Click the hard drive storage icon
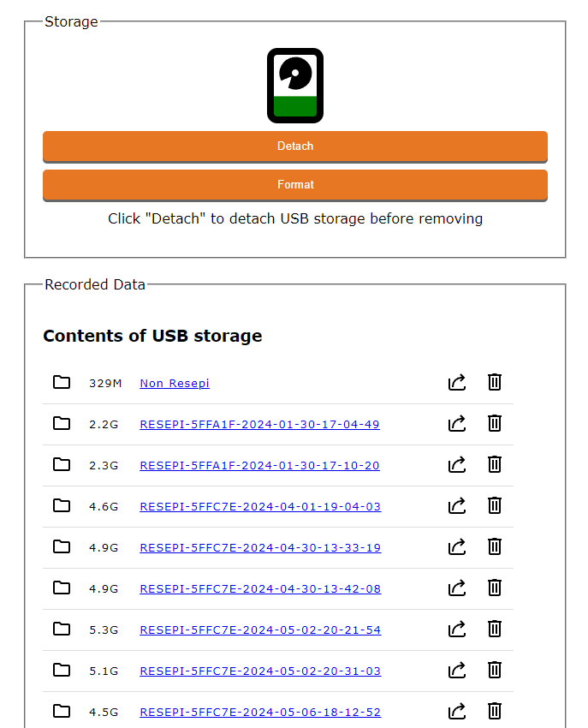This screenshot has height=728, width=588. (295, 86)
